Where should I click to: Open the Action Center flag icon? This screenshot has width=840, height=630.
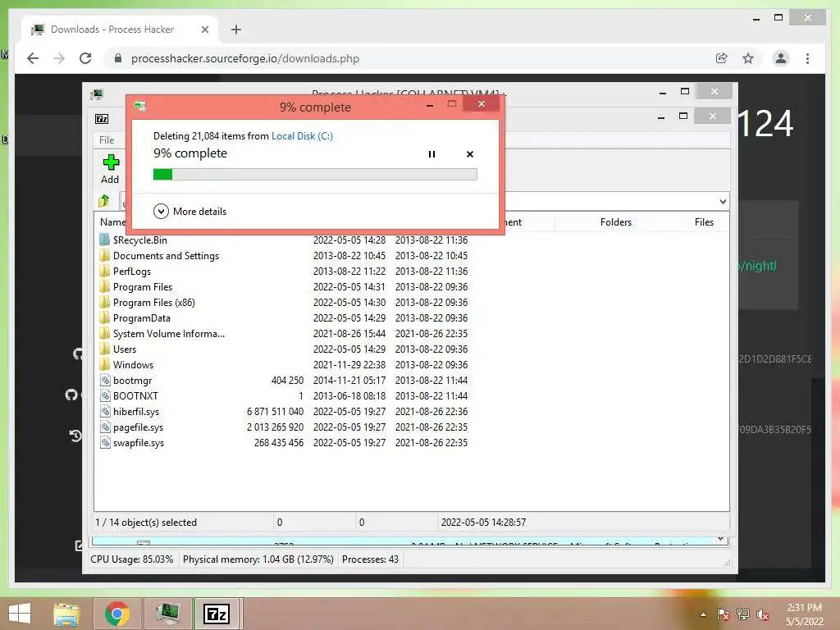pos(723,614)
